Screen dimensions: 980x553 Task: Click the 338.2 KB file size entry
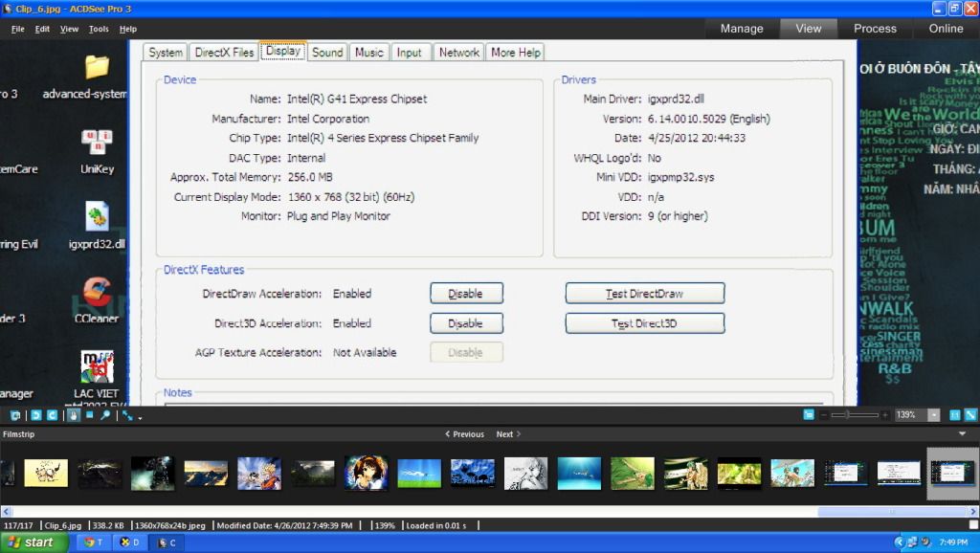click(108, 525)
